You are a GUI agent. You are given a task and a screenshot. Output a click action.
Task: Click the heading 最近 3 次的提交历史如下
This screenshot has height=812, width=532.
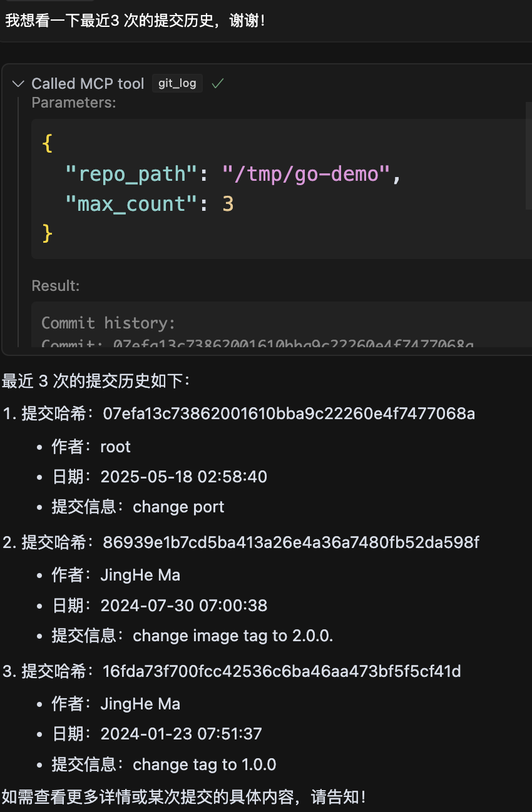click(x=96, y=380)
